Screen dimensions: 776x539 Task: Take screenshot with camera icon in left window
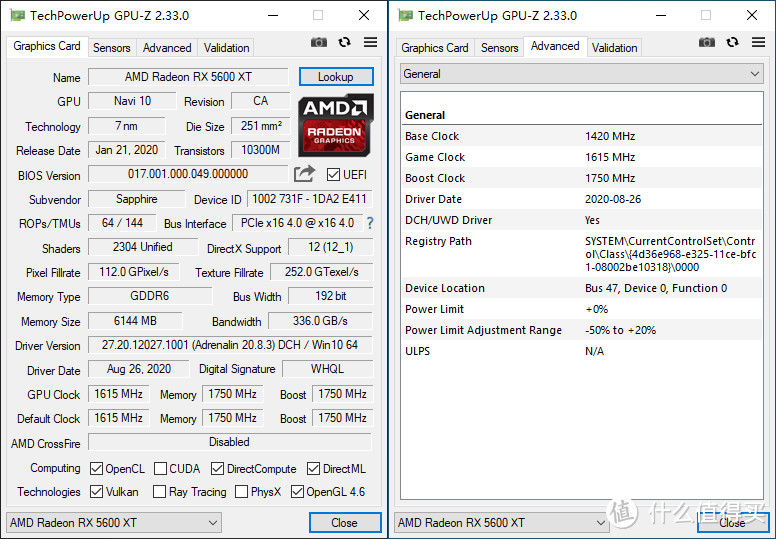319,43
